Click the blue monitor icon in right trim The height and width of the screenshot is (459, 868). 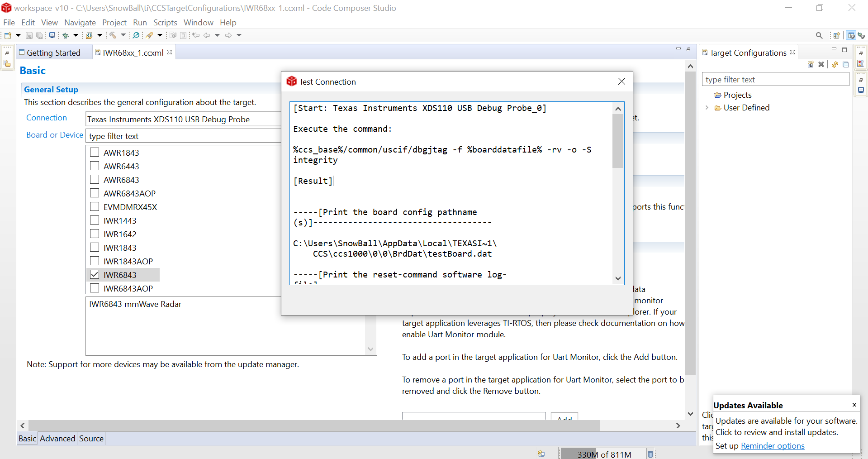coord(861,90)
